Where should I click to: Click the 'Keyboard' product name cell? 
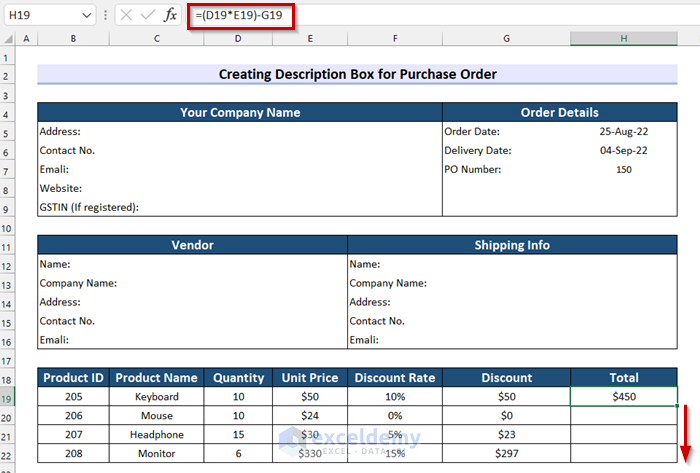click(157, 397)
